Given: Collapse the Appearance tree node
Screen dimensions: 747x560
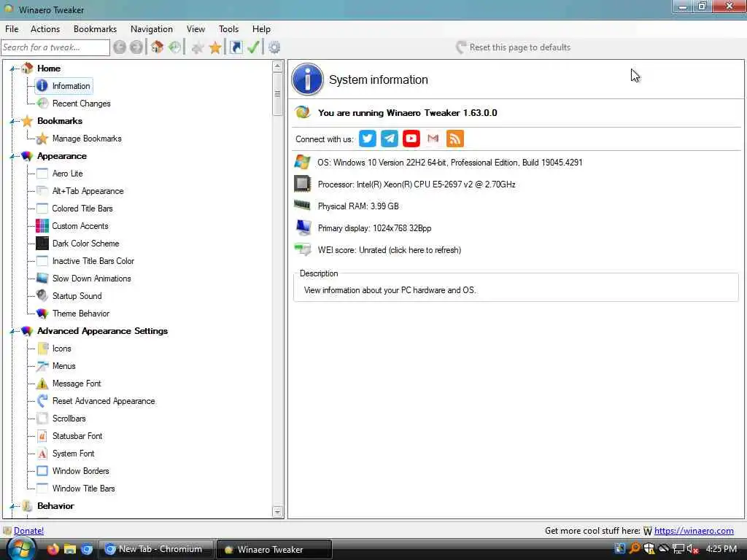Looking at the screenshot, I should 12,156.
